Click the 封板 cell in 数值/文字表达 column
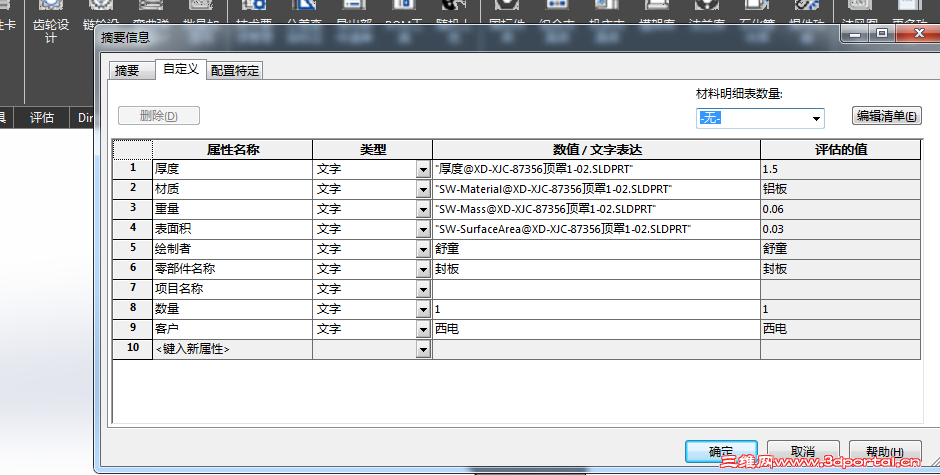 tap(596, 269)
